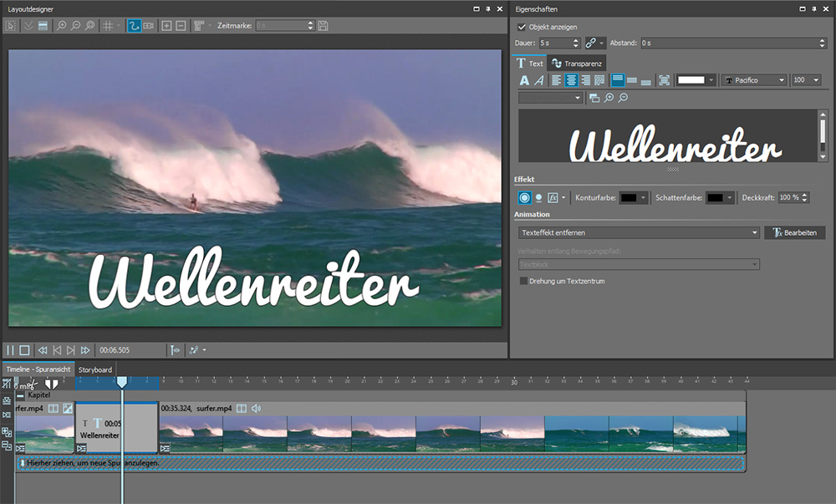Screen dimensions: 836x504
Task: Enable Drehung um Textzentrum checkbox
Action: point(524,282)
